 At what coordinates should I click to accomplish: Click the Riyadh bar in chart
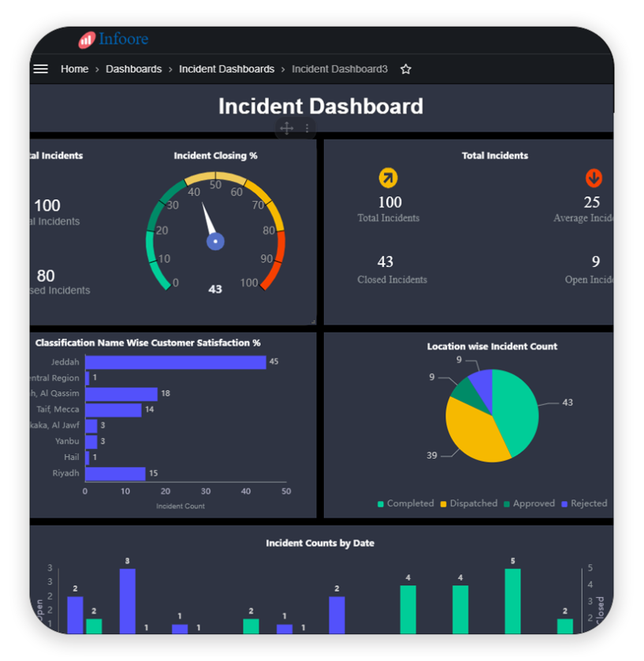coord(115,473)
